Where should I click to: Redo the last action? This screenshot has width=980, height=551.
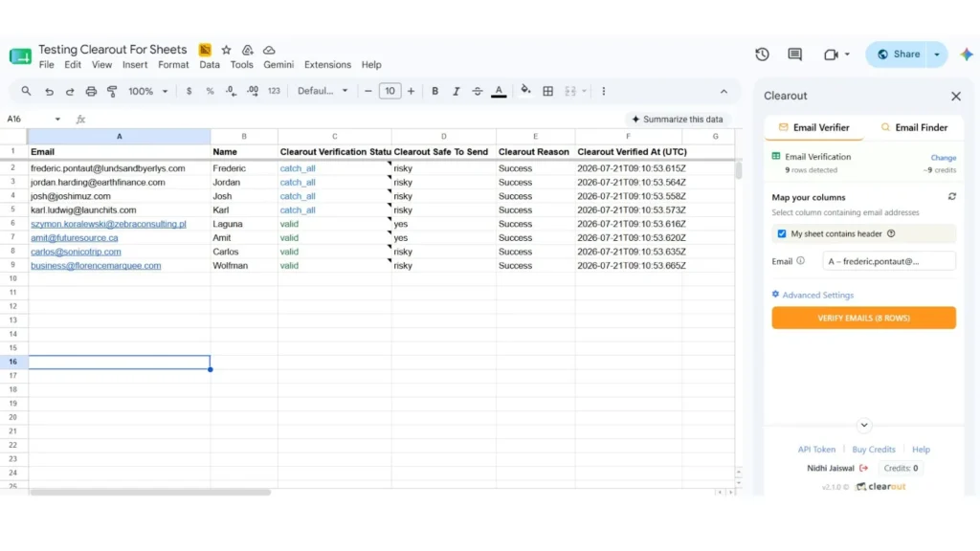[70, 91]
